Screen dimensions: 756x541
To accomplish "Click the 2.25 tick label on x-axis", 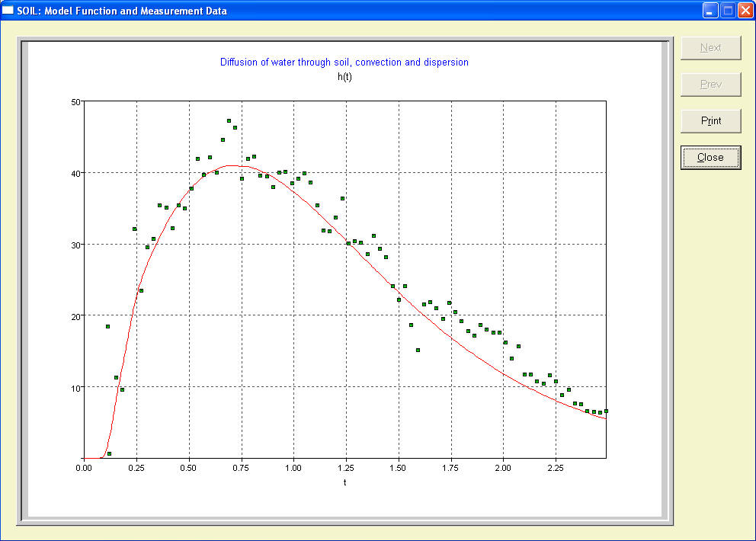I will coord(555,469).
